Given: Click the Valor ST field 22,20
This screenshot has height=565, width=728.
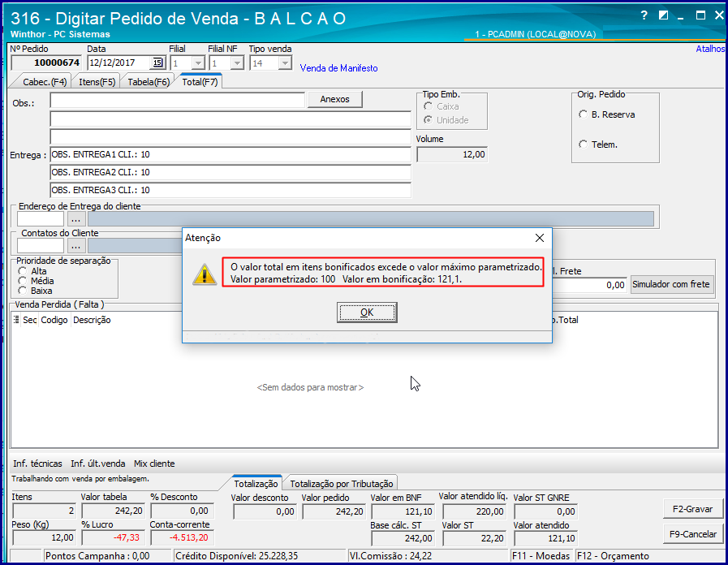Looking at the screenshot, I should [474, 538].
